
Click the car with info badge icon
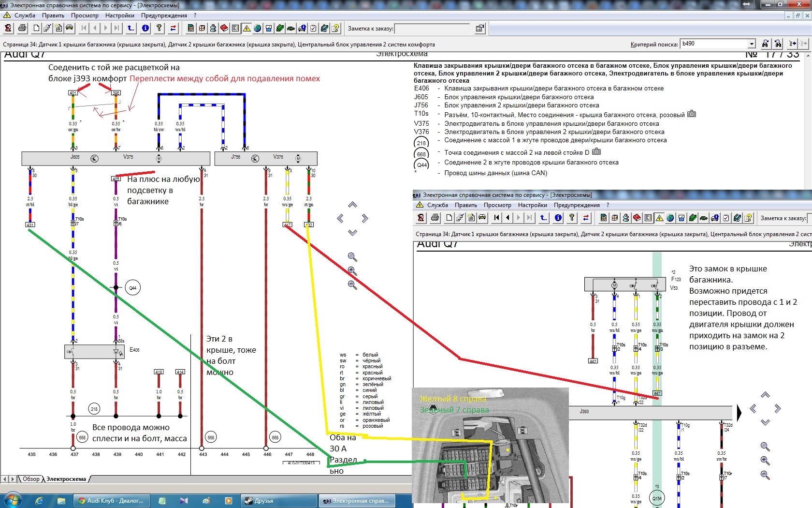302,28
